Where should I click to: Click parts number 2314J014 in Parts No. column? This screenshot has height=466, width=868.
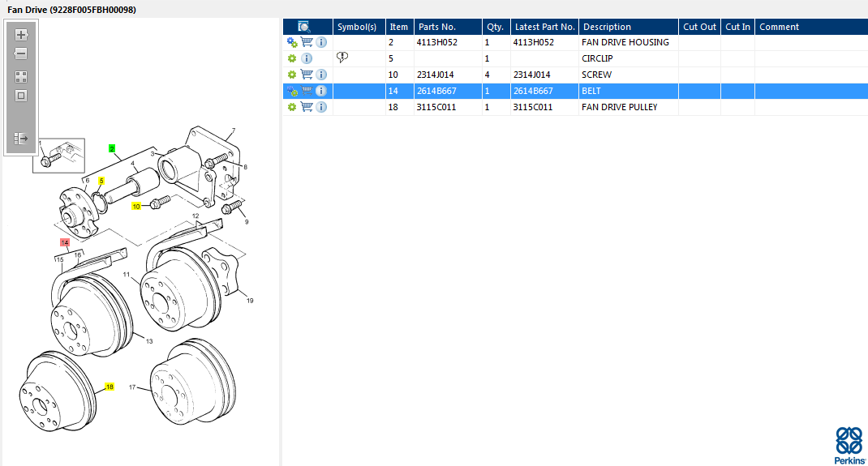pos(436,75)
